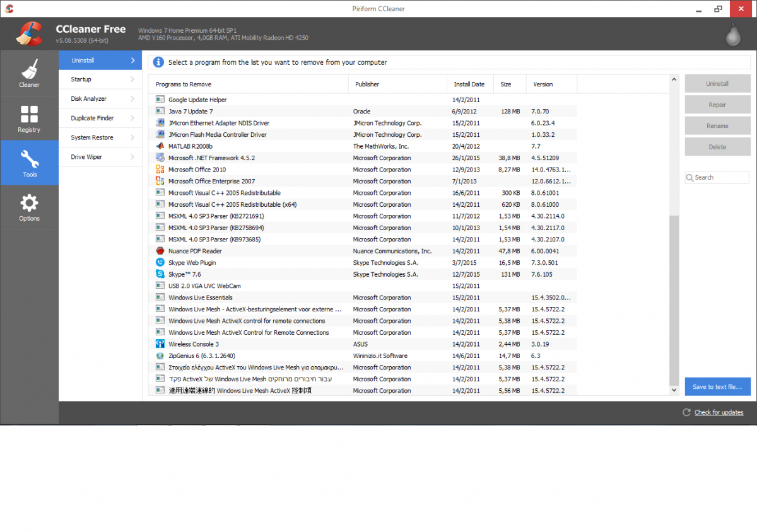Click the Skype 7.6 icon
757x532 pixels.
tap(160, 274)
